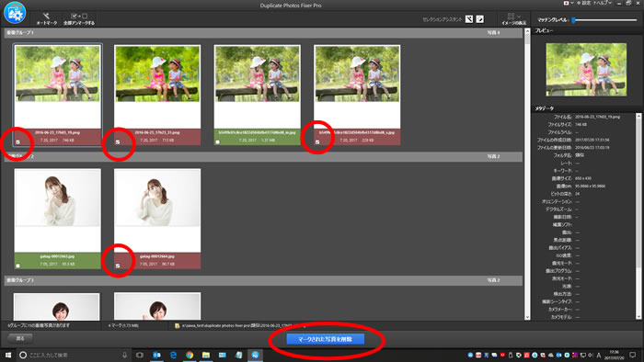Open the image view dropdown chevron

[x=519, y=17]
